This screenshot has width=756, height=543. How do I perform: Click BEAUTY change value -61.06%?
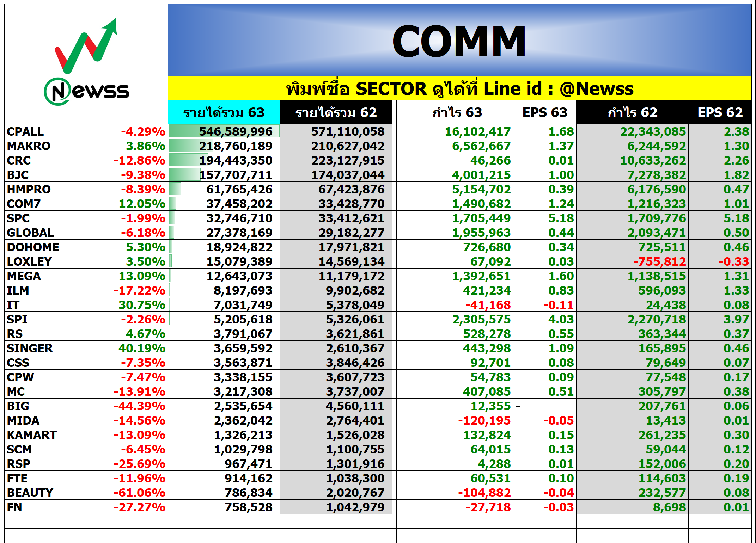point(129,493)
